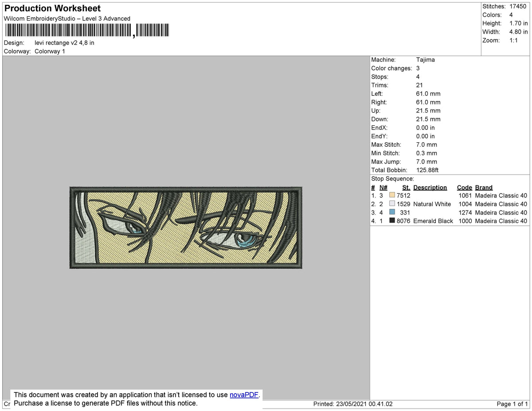Sort by the St. column header
Viewport: 532px width, 411px height.
406,187
